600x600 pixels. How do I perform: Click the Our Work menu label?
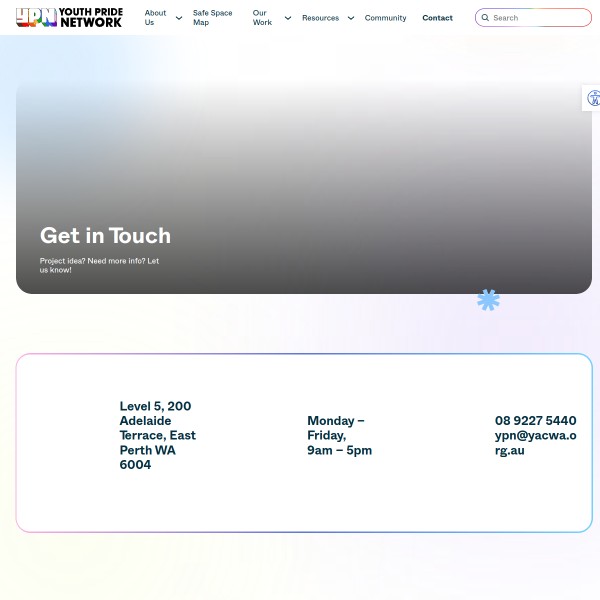coord(262,18)
